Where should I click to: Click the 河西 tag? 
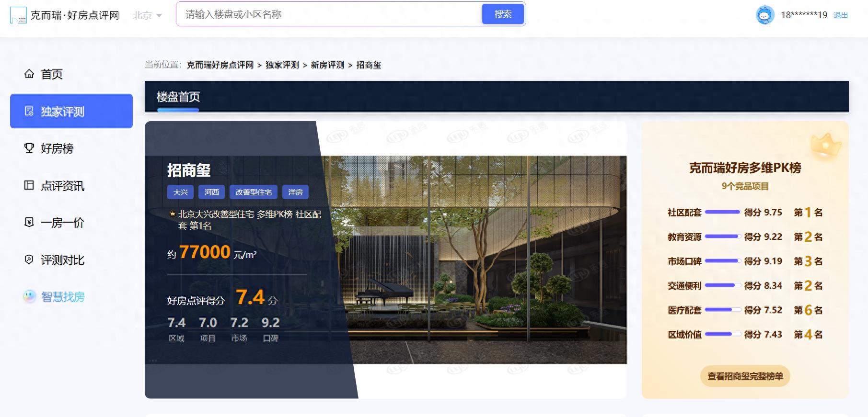click(x=211, y=192)
